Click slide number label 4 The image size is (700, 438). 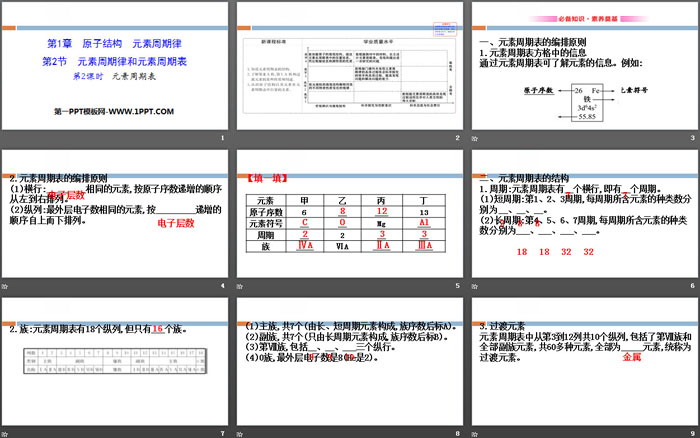[222, 286]
